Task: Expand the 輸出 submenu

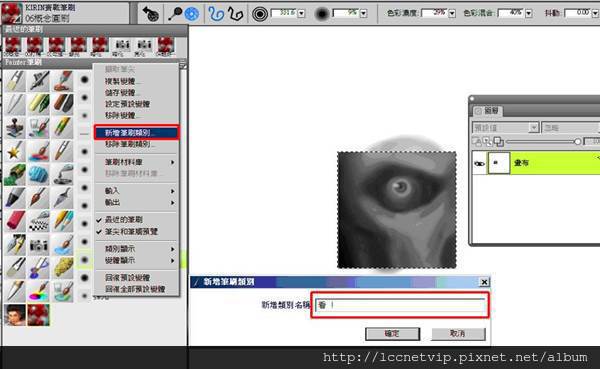Action: 136,202
